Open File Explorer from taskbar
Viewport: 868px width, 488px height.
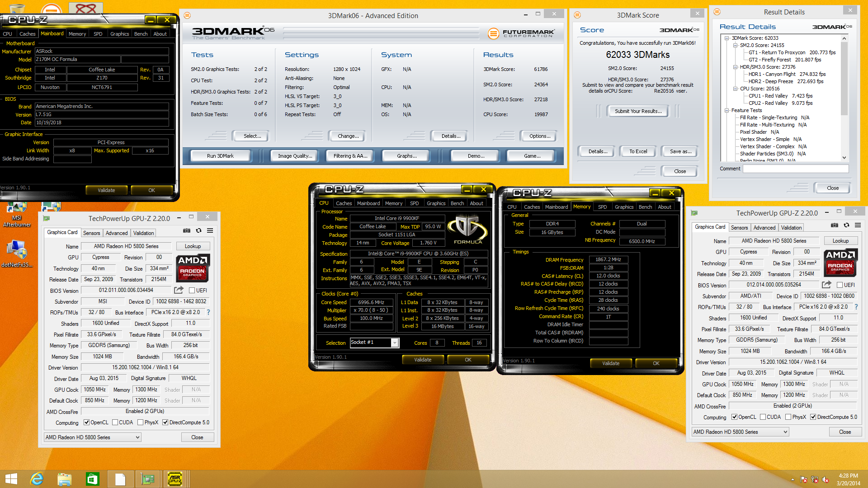pyautogui.click(x=64, y=479)
